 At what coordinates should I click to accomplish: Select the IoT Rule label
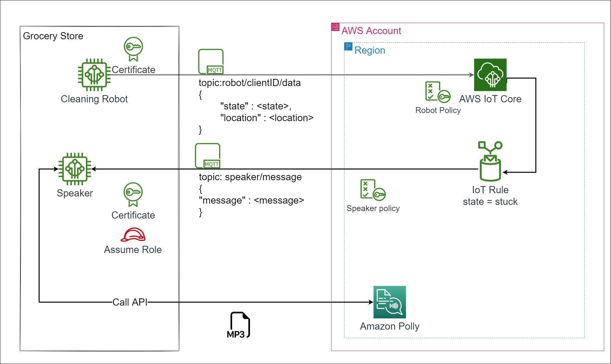pos(490,190)
